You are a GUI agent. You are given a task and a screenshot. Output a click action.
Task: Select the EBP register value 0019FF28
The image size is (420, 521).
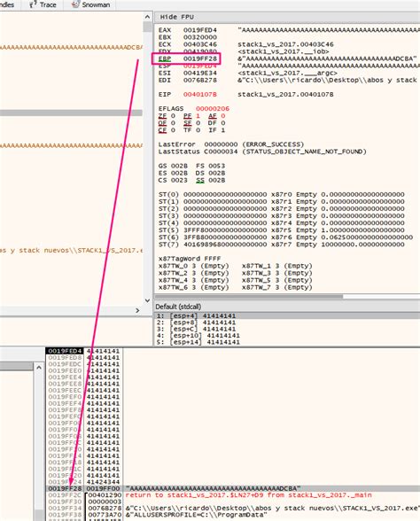[x=199, y=58]
